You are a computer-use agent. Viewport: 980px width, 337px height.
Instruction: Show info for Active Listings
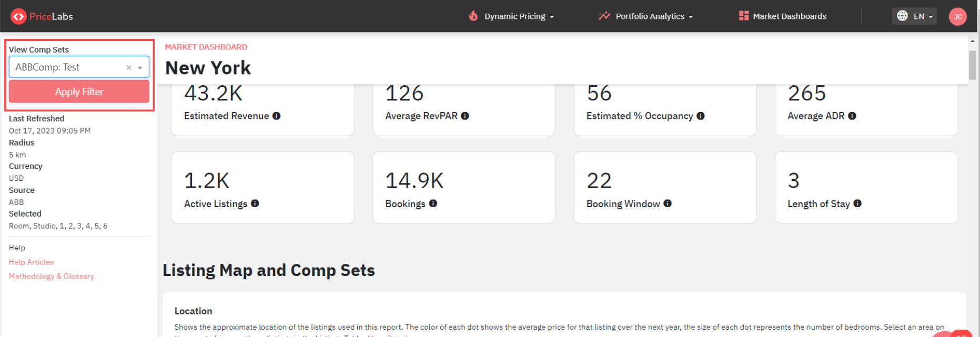click(x=255, y=203)
